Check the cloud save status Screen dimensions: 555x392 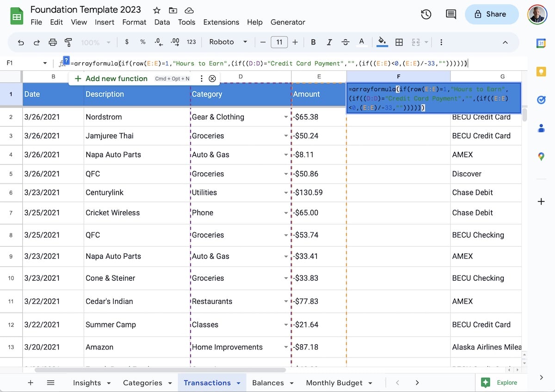[x=189, y=10]
